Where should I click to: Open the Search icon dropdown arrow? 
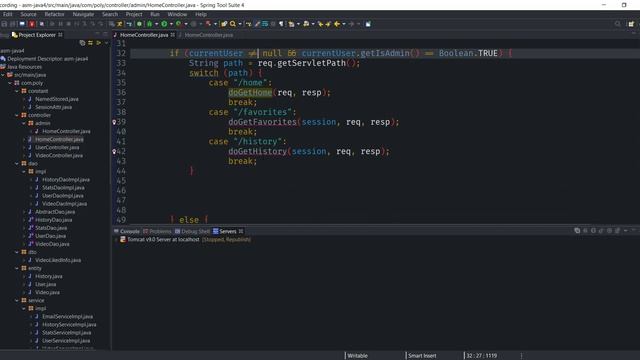[x=240, y=24]
